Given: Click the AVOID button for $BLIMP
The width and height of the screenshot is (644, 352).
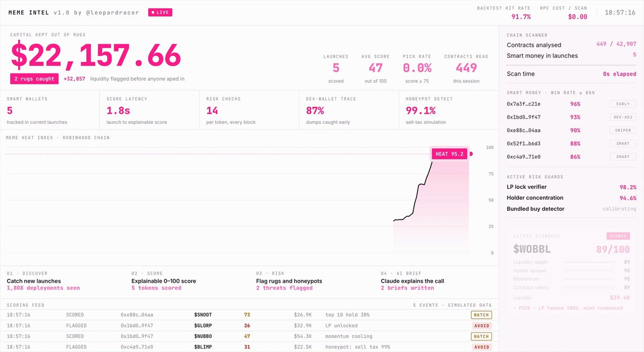Looking at the screenshot, I should [481, 347].
